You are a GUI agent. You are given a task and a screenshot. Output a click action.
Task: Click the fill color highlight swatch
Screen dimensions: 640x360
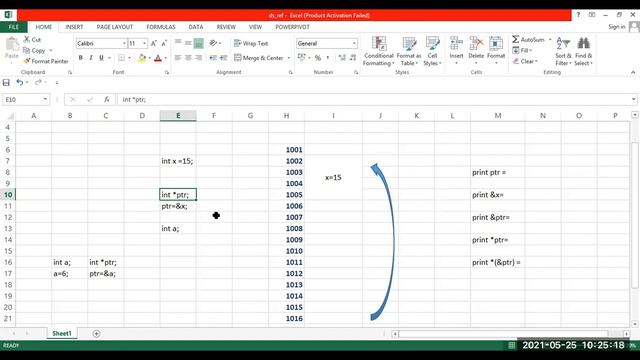pyautogui.click(x=142, y=58)
